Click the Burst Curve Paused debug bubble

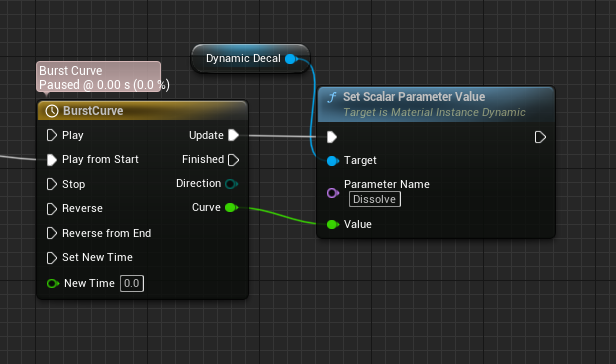point(99,77)
